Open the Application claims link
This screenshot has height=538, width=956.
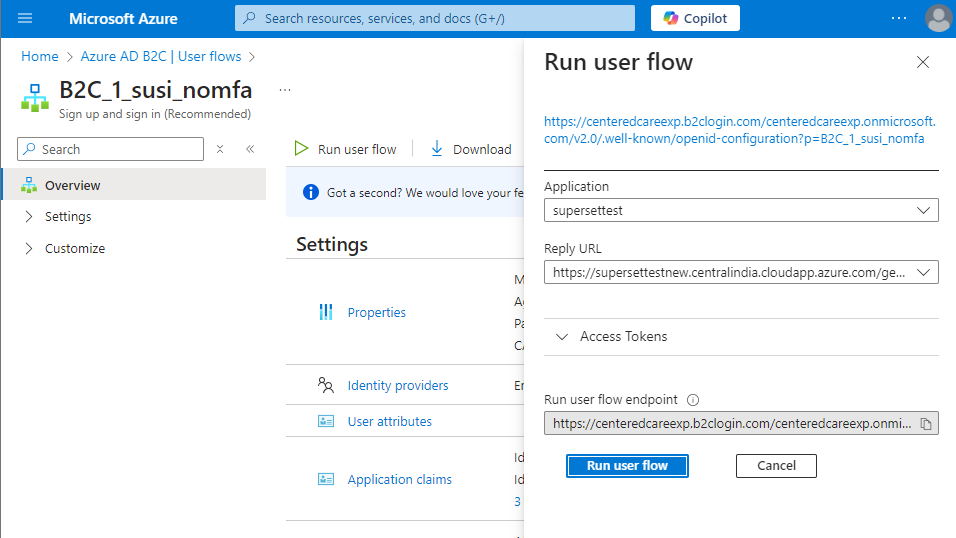pyautogui.click(x=399, y=479)
